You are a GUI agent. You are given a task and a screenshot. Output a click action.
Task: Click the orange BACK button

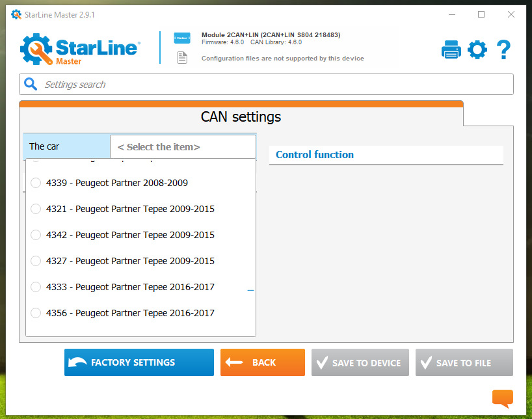pos(263,362)
